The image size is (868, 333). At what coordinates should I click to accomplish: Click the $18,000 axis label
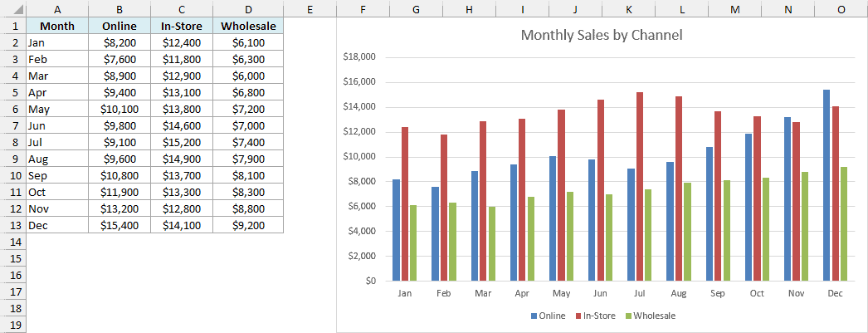(360, 57)
